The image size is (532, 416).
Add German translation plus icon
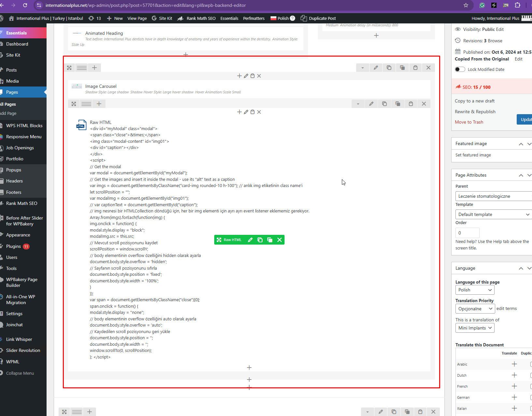514,397
